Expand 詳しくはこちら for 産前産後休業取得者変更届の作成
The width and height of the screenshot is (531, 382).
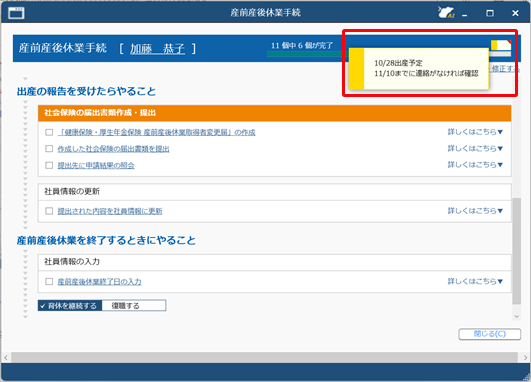(475, 132)
